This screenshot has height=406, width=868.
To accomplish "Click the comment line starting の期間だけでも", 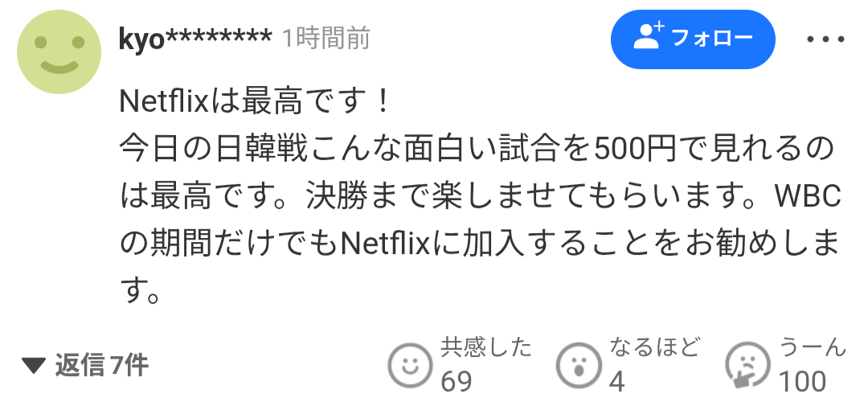I will (x=480, y=244).
